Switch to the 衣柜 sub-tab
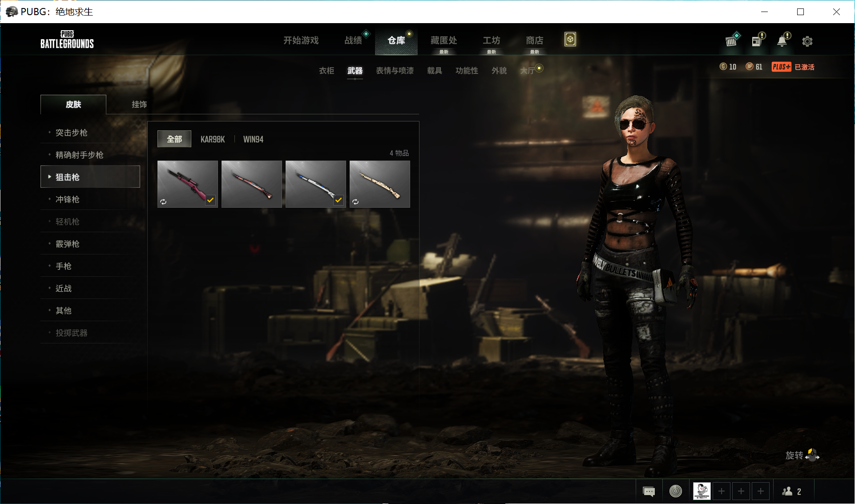Image resolution: width=855 pixels, height=504 pixels. pos(327,70)
